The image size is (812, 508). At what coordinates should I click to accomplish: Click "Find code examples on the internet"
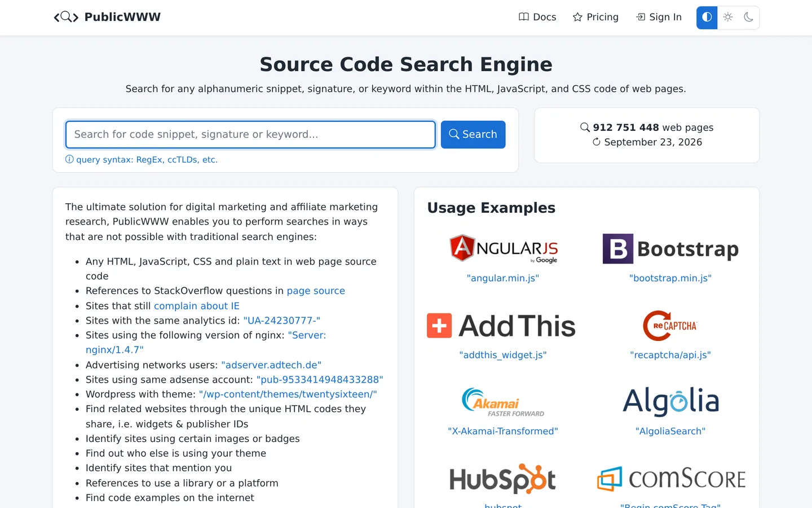click(170, 498)
